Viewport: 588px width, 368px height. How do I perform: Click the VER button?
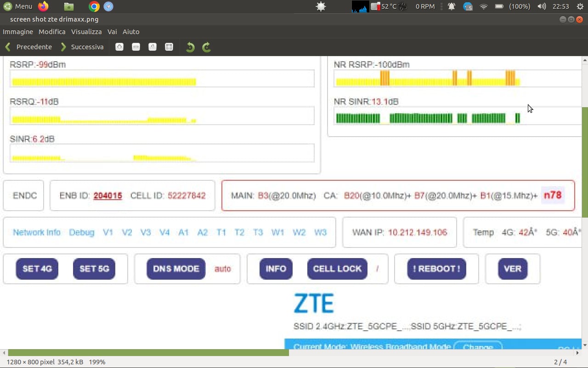513,269
